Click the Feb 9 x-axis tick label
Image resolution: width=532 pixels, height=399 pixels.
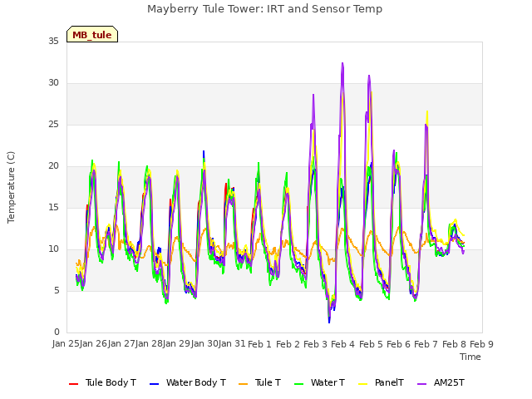coord(481,344)
